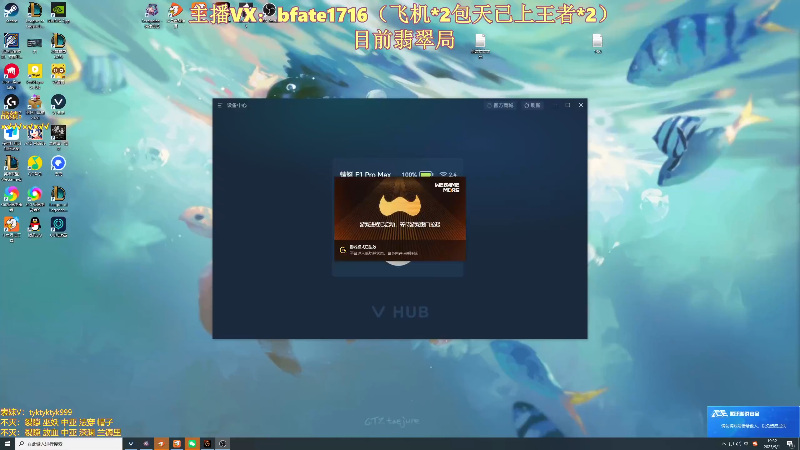This screenshot has height=450, width=800.
Task: Open the dark teal ring desktop icon
Action: (x=58, y=225)
